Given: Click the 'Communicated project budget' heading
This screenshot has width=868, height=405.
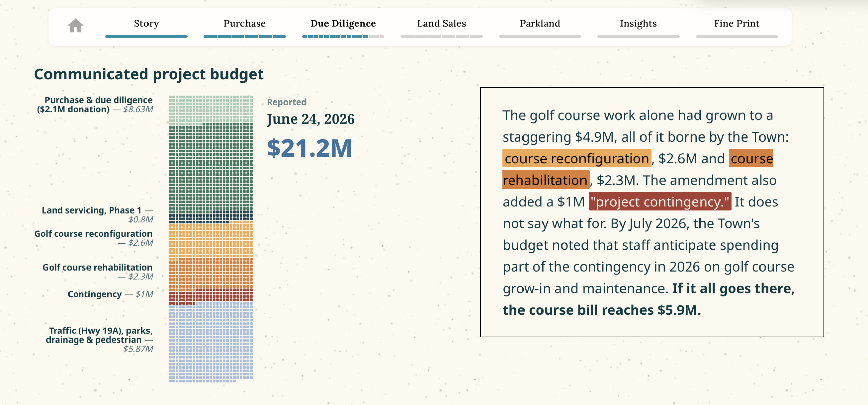Looking at the screenshot, I should pyautogui.click(x=149, y=74).
